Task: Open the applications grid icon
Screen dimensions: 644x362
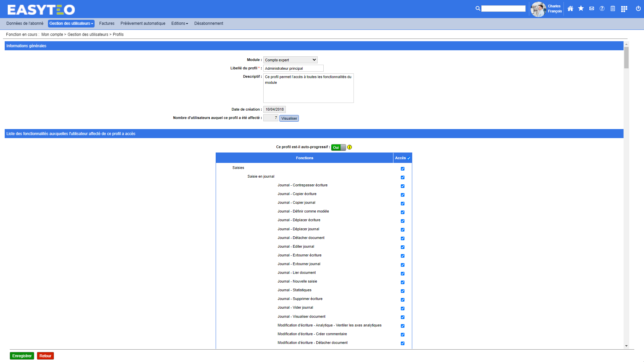Action: click(624, 9)
